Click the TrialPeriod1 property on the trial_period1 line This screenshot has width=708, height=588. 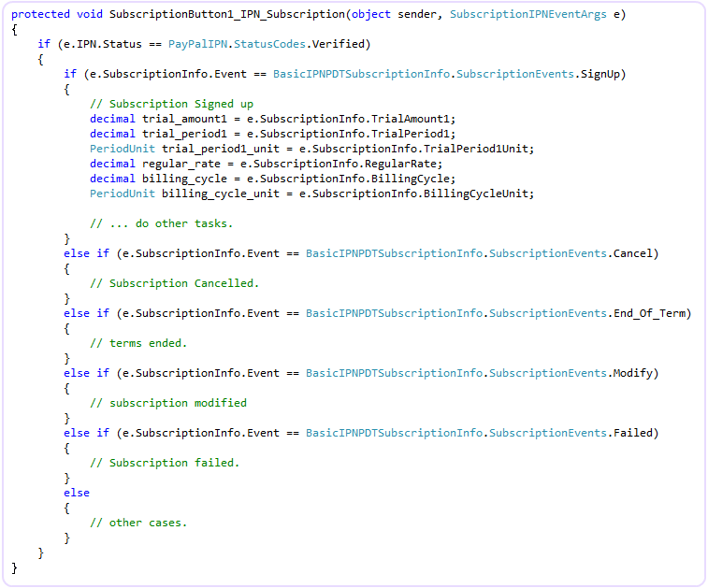[x=410, y=134]
